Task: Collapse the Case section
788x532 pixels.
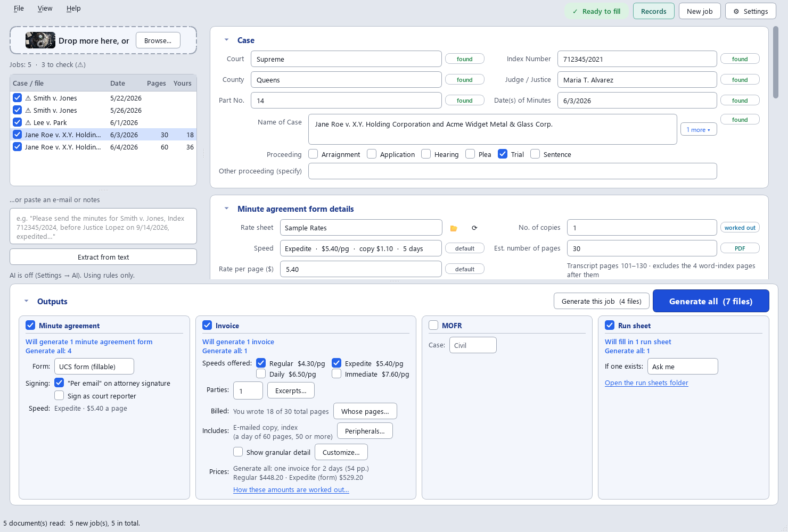Action: [x=226, y=40]
